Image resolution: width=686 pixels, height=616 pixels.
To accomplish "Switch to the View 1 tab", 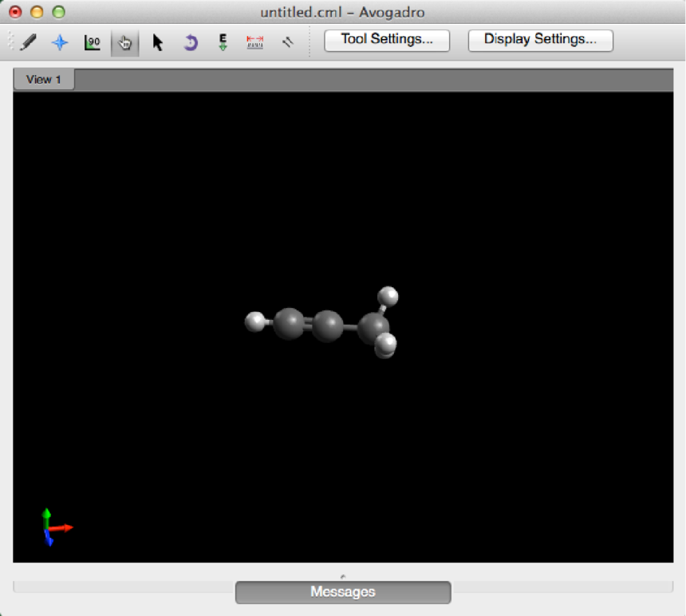I will 44,80.
